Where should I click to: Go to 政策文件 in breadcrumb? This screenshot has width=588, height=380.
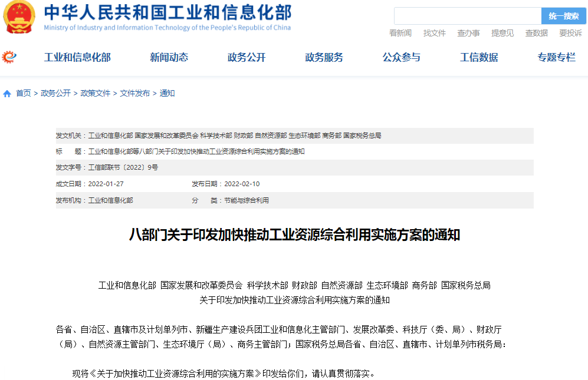coord(96,93)
